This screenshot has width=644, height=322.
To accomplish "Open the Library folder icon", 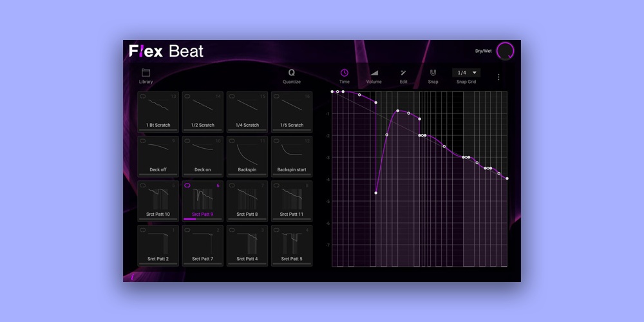I will pyautogui.click(x=146, y=73).
